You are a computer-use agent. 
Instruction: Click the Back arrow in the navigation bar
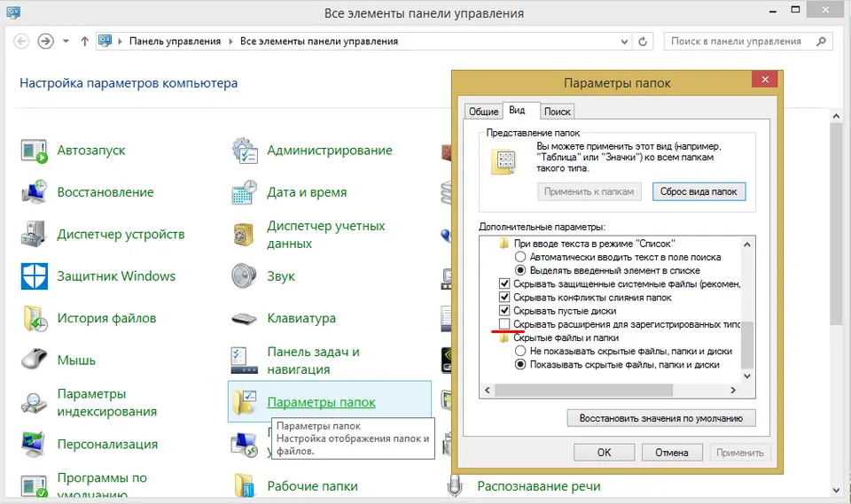(21, 42)
